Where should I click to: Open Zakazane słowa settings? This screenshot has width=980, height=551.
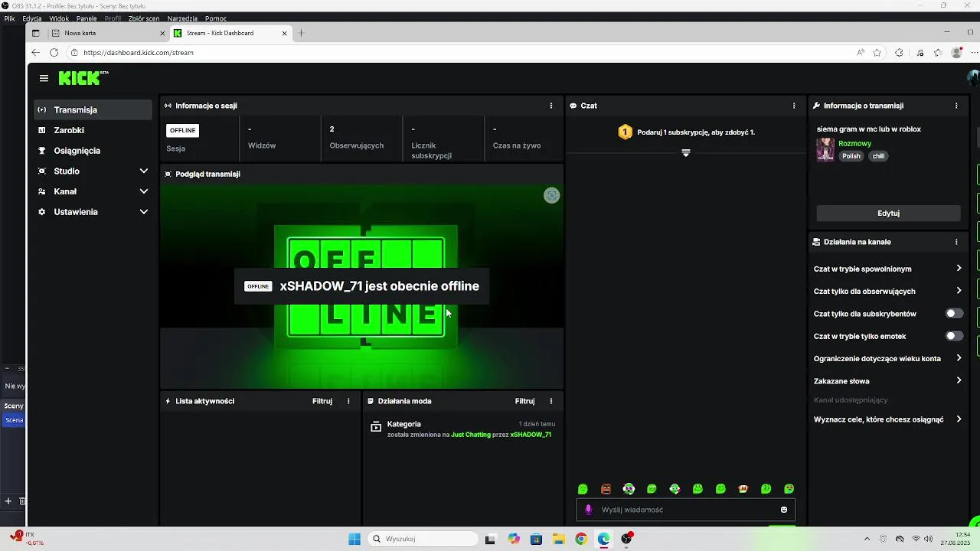click(887, 381)
